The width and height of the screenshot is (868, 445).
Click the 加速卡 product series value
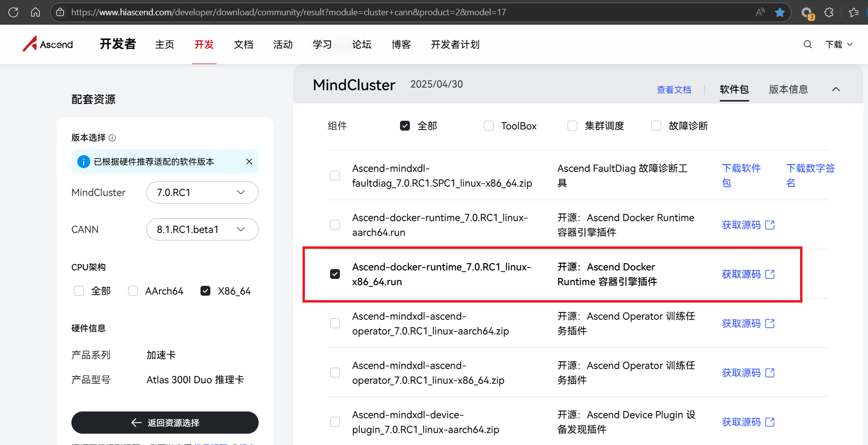161,355
